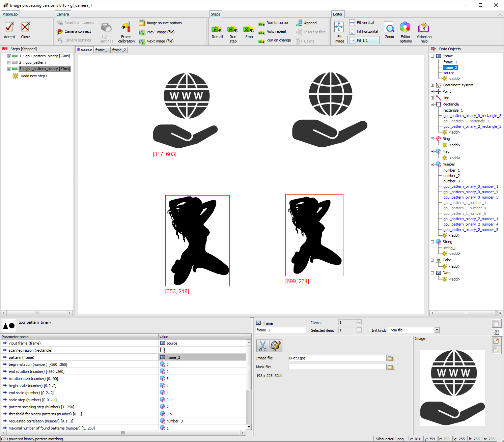This screenshot has width=504, height=442.
Task: Click the Image file input field
Action: [x=337, y=358]
